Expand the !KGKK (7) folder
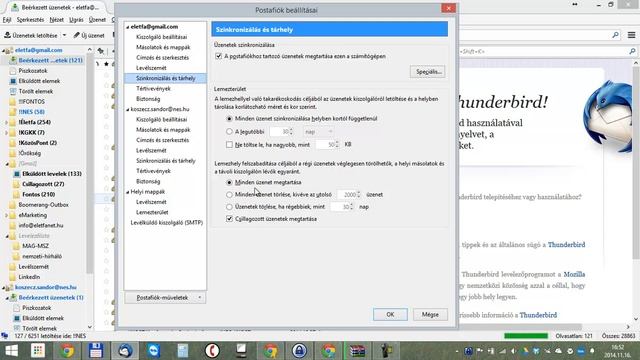640x360 pixels. [7, 133]
